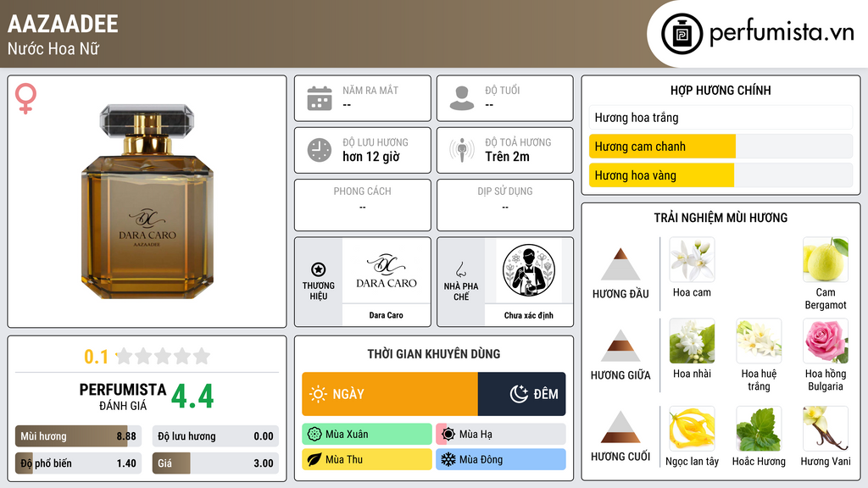
Task: Select the green Mùa Xuân season bar
Action: 367,435
